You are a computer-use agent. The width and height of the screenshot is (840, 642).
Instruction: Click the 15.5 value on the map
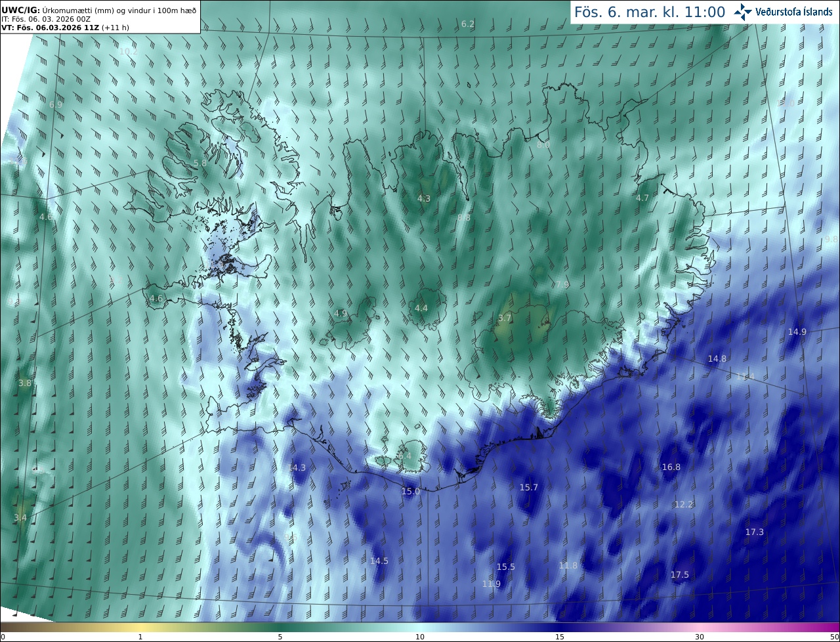tap(506, 567)
